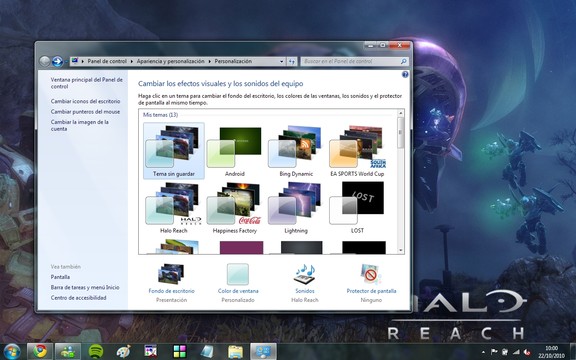Expand arrow after Apariencia y personalización breadcrumb
Viewport: 576px width, 360px height.
tap(210, 61)
